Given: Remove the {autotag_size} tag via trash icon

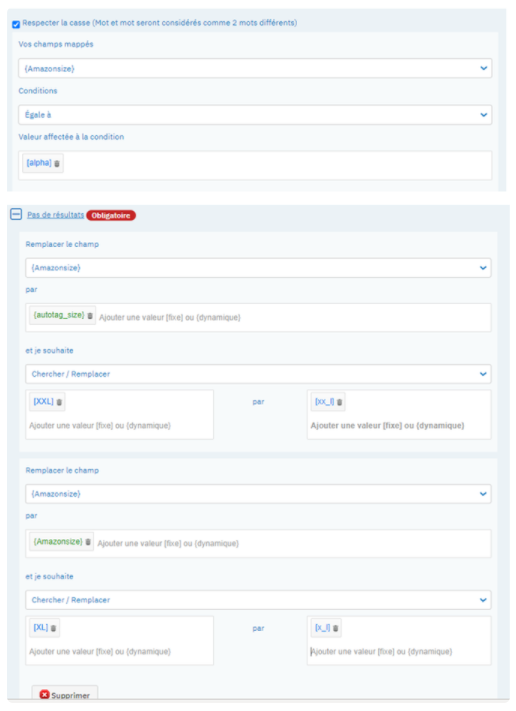Looking at the screenshot, I should point(90,316).
